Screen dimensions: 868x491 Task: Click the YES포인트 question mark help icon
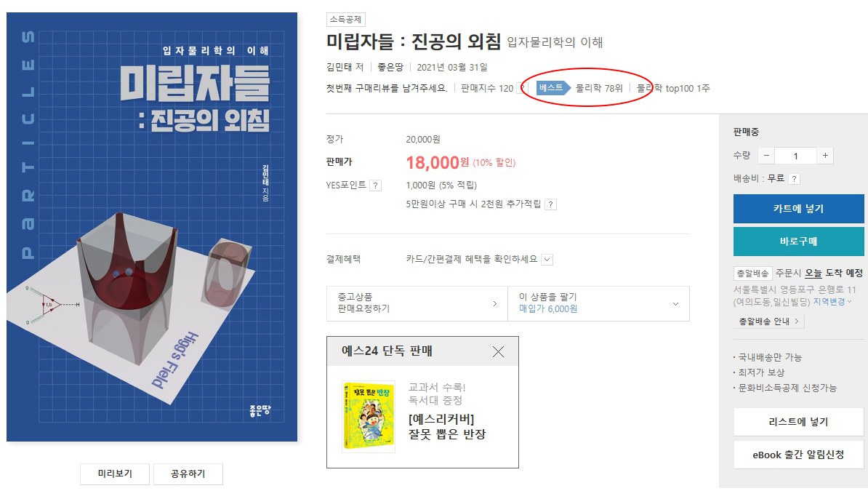375,185
